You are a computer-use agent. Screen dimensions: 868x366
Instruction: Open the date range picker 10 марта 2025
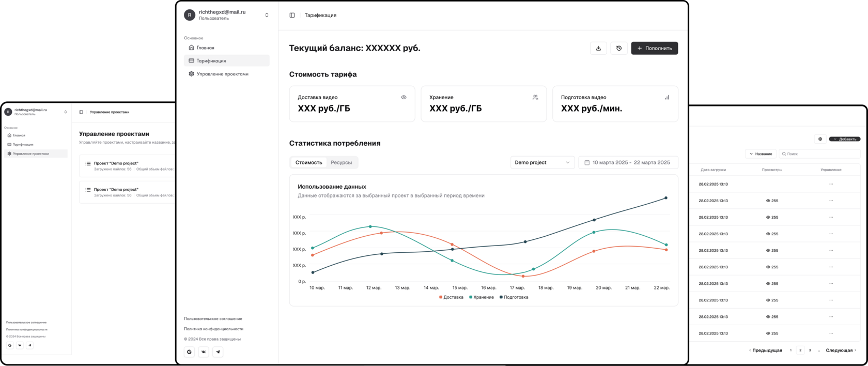[628, 162]
